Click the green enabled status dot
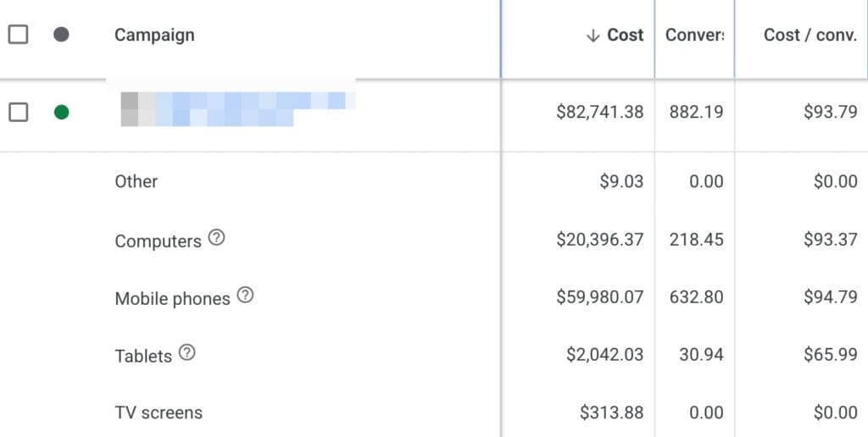 [x=61, y=113]
